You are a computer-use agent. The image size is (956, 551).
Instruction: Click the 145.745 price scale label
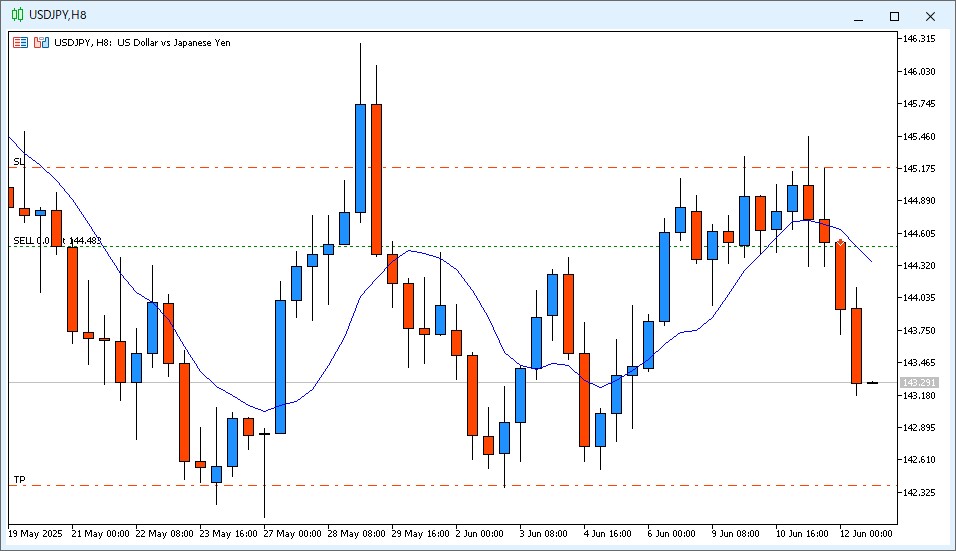919,104
